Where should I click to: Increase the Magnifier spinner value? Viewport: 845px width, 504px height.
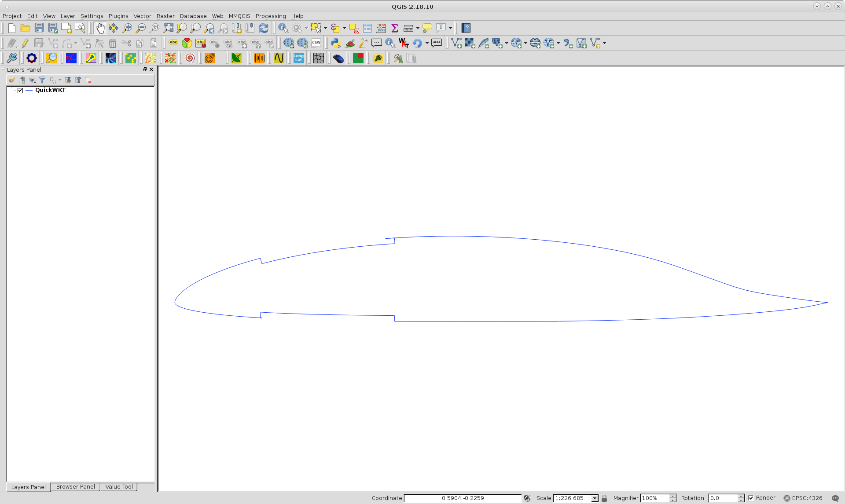pyautogui.click(x=672, y=496)
